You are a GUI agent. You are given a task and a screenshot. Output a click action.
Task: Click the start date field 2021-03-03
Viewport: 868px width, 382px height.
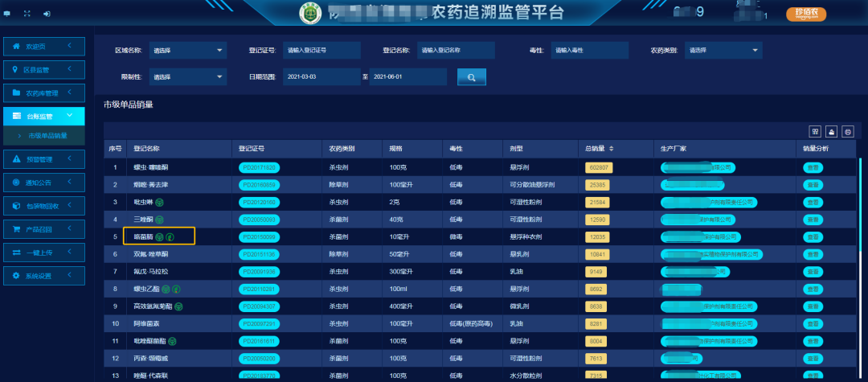click(319, 77)
